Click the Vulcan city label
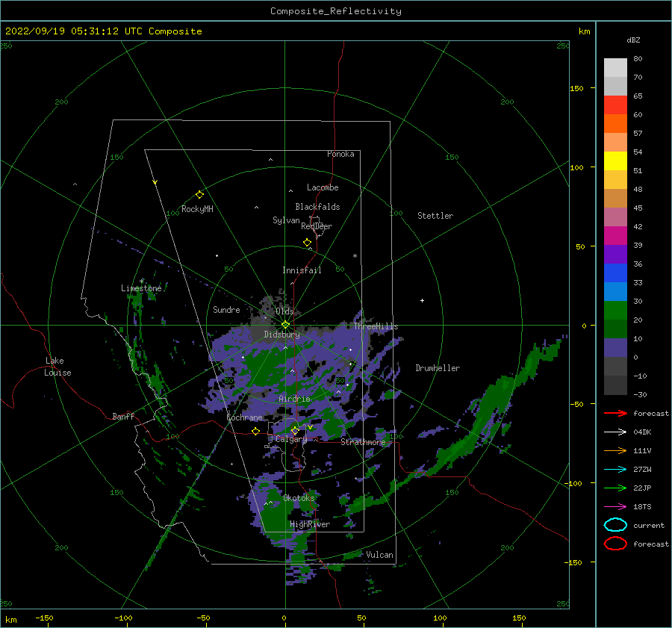The width and height of the screenshot is (672, 628). click(x=380, y=555)
